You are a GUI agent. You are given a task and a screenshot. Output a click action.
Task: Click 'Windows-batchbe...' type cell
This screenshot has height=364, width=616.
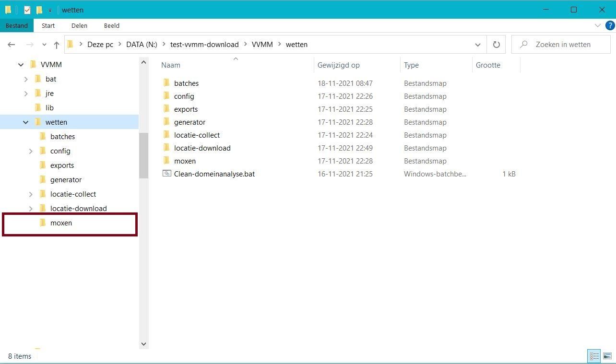[435, 174]
